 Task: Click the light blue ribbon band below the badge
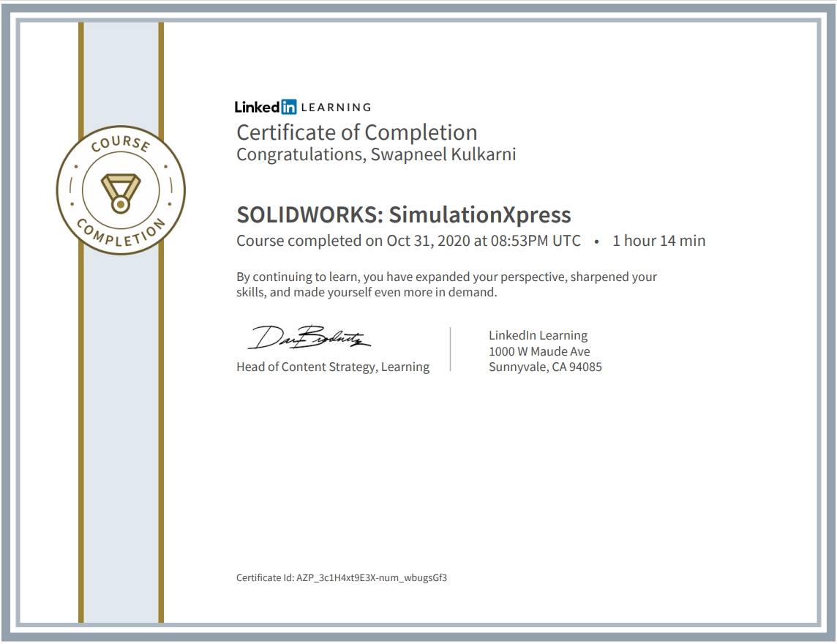coord(121,439)
